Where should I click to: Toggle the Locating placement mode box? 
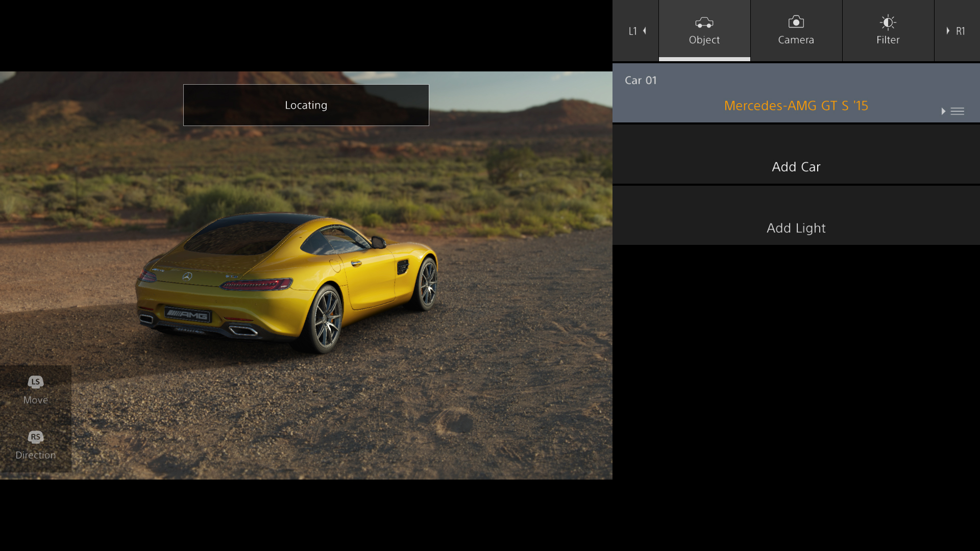pos(306,105)
